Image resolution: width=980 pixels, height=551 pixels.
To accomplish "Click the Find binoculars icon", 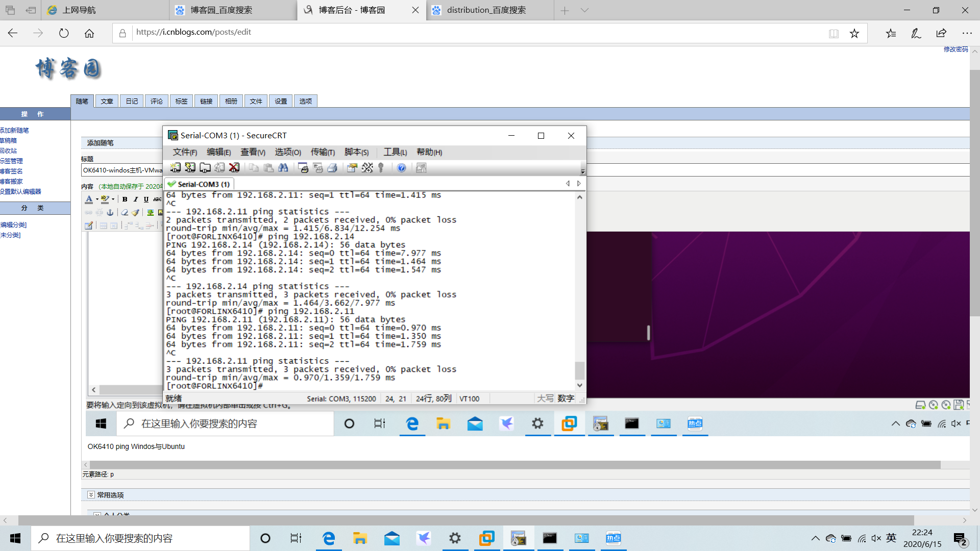I will (x=283, y=168).
